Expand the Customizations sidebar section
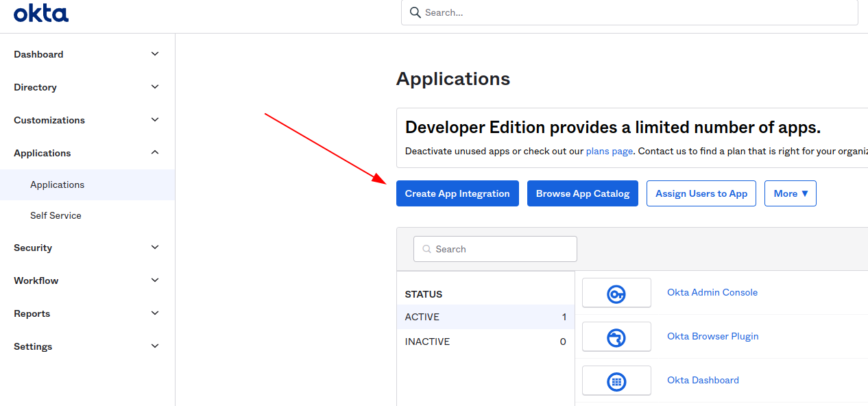Image resolution: width=868 pixels, height=406 pixels. [x=87, y=120]
